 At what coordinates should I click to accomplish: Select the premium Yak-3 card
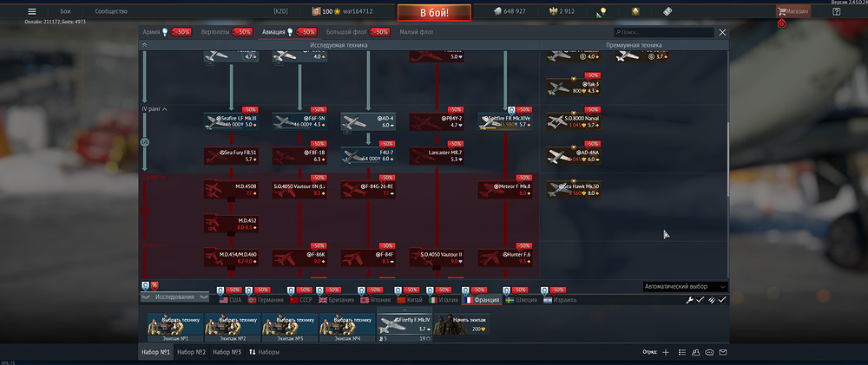(x=574, y=88)
